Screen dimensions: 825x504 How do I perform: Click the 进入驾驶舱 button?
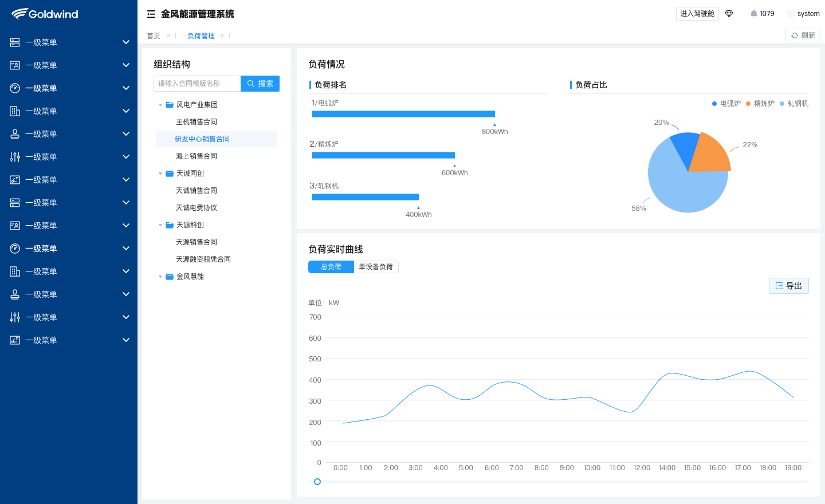pos(697,14)
